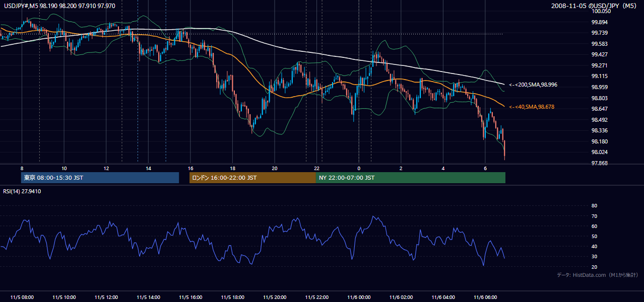Click the bottom time label 11/6 00:00
Viewport: 644px width, 302px height.
pos(359,297)
